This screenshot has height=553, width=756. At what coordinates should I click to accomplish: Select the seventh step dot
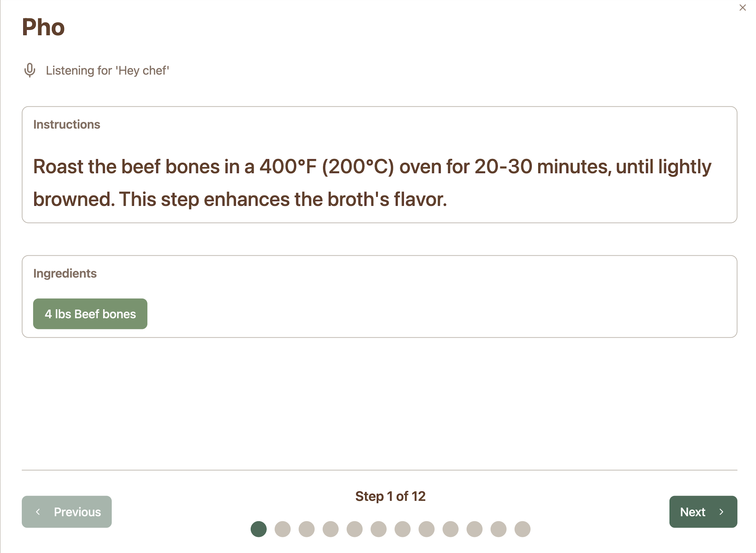[x=402, y=529]
